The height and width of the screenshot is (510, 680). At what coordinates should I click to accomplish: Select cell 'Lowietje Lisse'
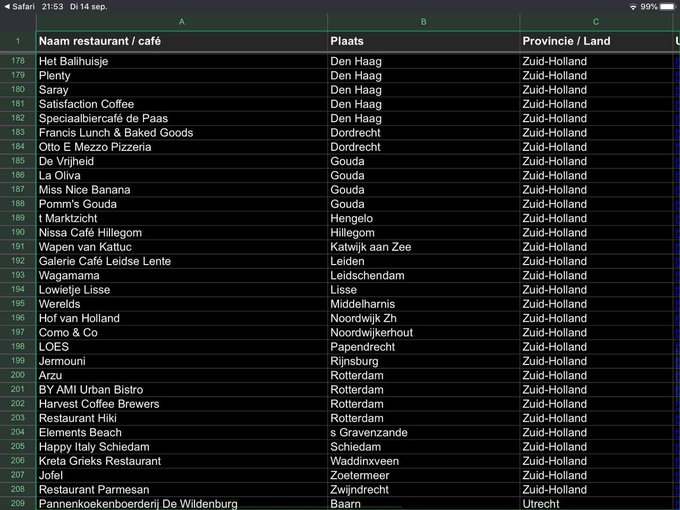pyautogui.click(x=182, y=290)
